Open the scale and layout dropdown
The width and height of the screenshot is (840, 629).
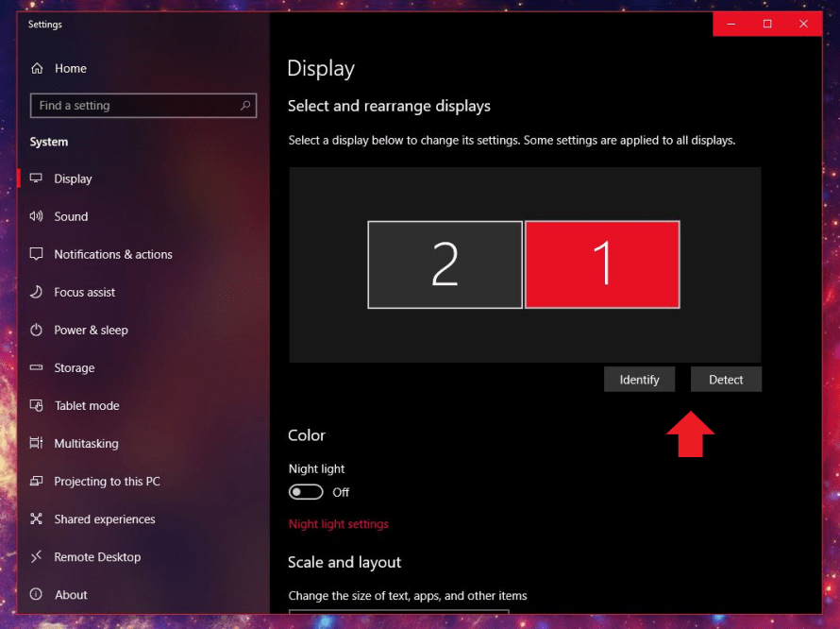pos(400,618)
